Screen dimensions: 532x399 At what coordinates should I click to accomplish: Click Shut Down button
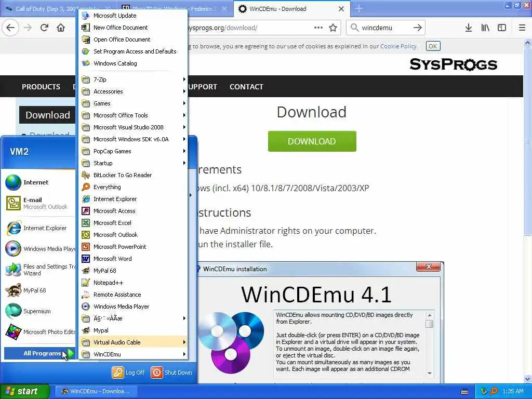(x=171, y=373)
